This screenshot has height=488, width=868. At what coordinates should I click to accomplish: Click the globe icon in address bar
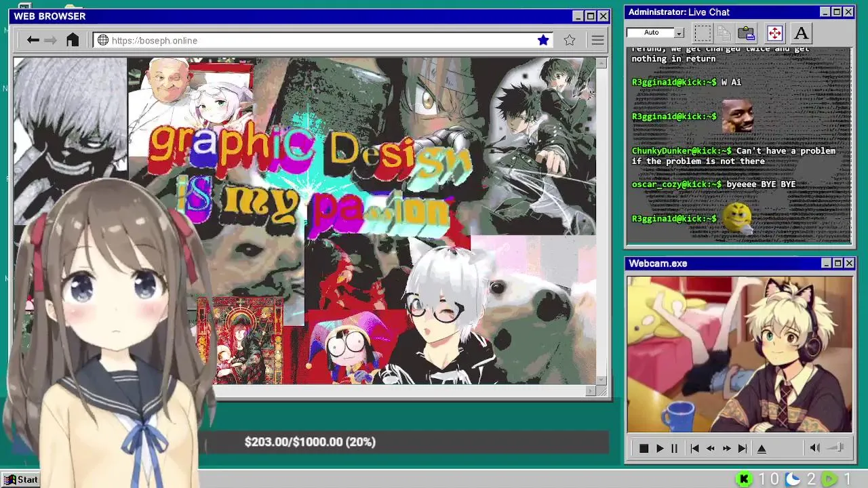[103, 41]
